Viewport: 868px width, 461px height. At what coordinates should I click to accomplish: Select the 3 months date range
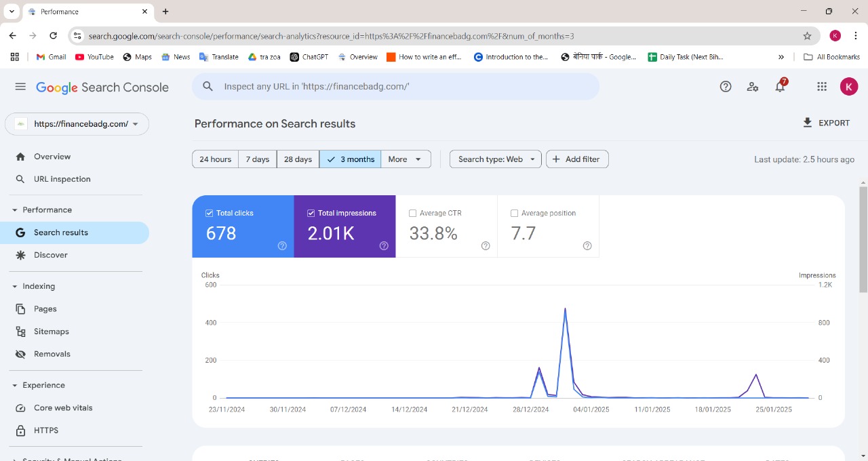(x=350, y=159)
